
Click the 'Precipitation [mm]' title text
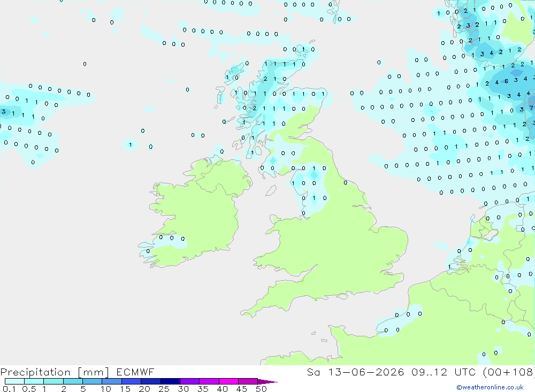(55, 372)
